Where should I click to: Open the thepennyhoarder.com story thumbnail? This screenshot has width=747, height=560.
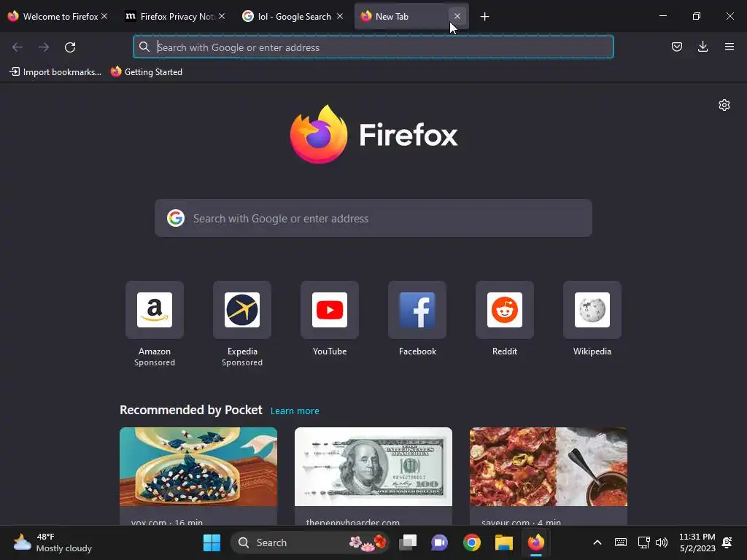click(x=373, y=467)
